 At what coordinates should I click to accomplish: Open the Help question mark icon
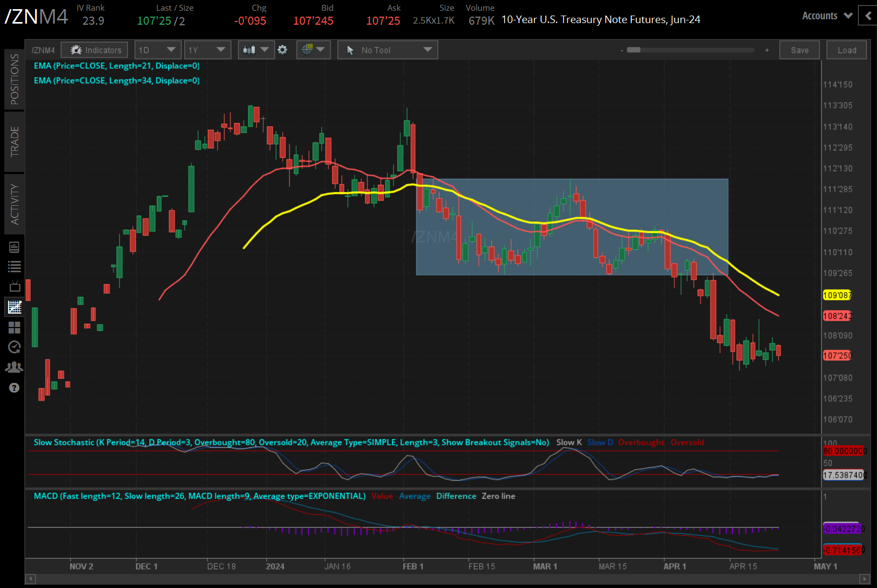click(15, 387)
